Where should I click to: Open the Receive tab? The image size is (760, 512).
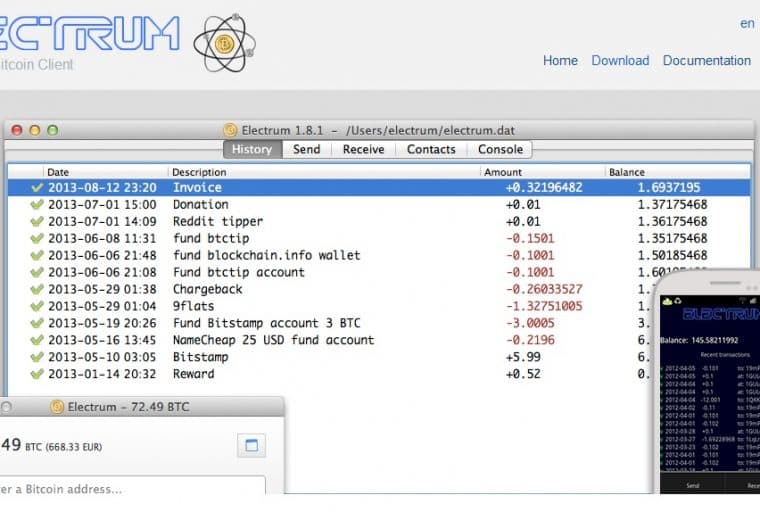pos(364,149)
